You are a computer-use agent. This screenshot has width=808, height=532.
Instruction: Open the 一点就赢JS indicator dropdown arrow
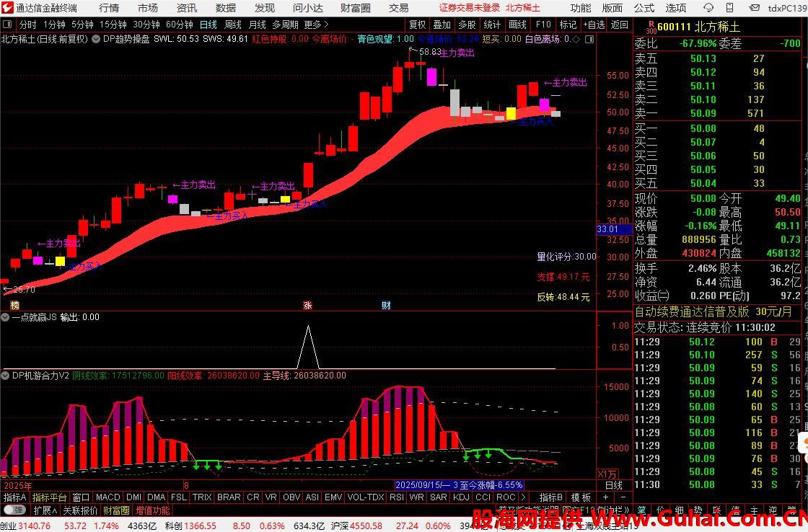(x=5, y=318)
